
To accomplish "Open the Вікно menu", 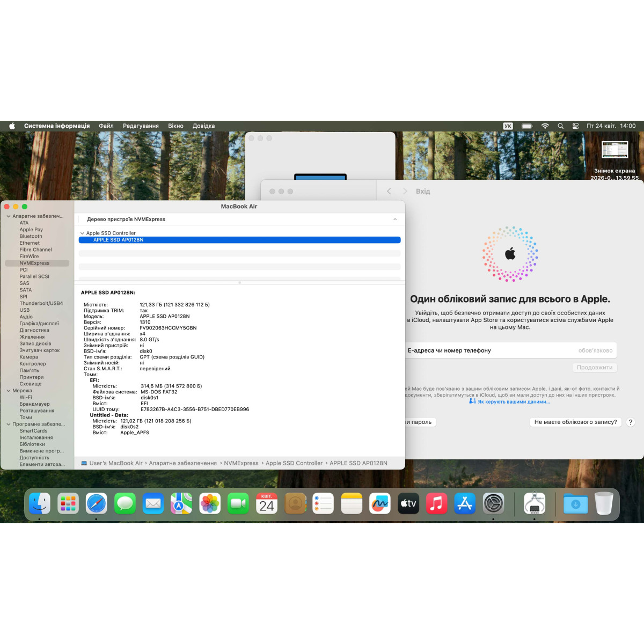I will coord(175,126).
